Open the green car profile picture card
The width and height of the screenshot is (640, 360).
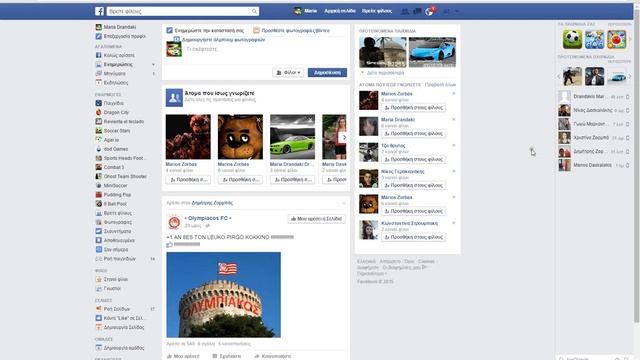click(x=293, y=137)
